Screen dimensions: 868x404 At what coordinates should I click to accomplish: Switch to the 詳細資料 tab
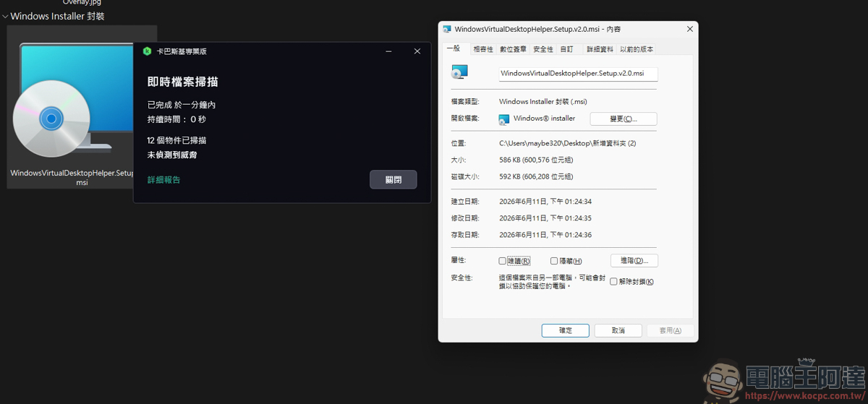click(x=600, y=49)
